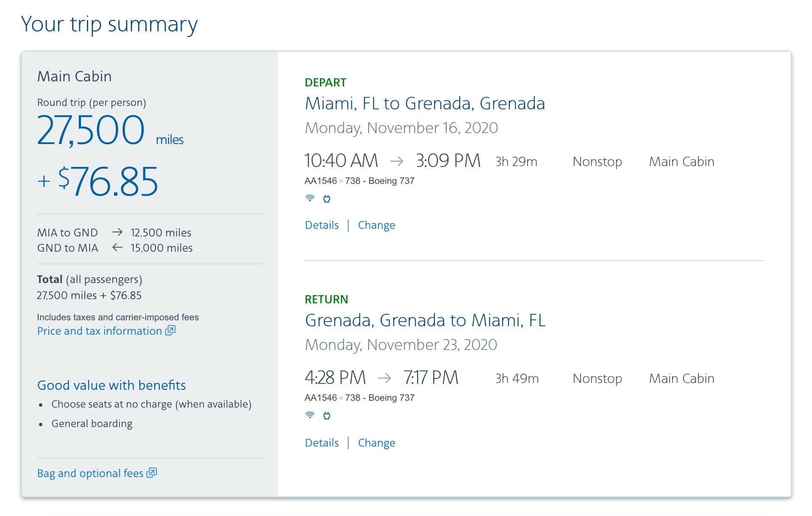This screenshot has width=812, height=516.
Task: View Details for the Grenada to Miami return
Action: [x=322, y=443]
